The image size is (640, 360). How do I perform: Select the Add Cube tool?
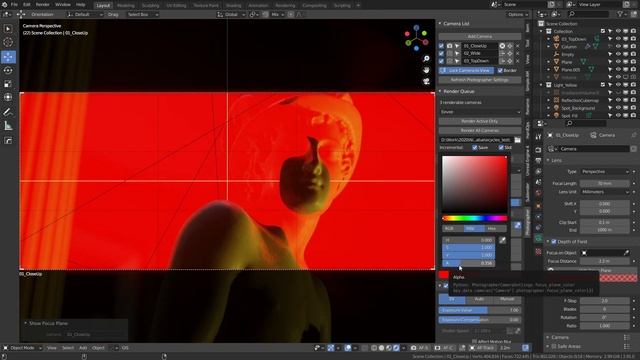[x=8, y=140]
